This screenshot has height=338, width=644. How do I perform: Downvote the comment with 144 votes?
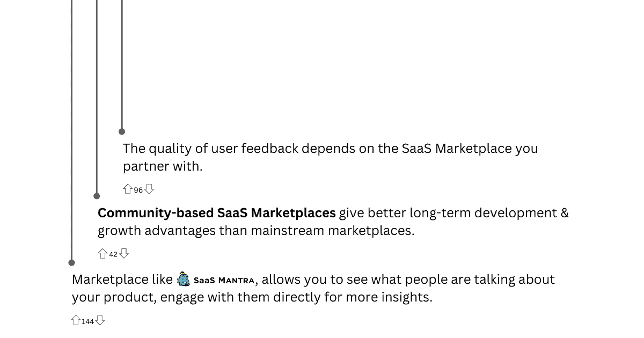[100, 320]
